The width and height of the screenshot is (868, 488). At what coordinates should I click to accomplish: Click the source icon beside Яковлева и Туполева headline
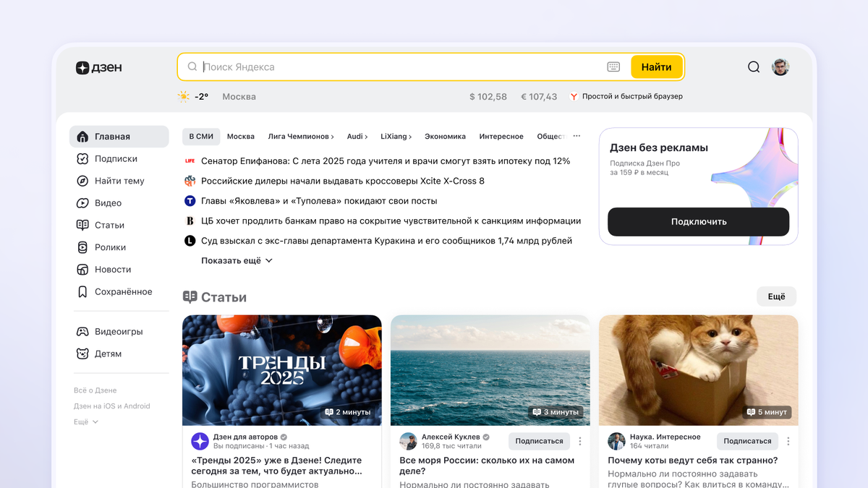pos(190,201)
